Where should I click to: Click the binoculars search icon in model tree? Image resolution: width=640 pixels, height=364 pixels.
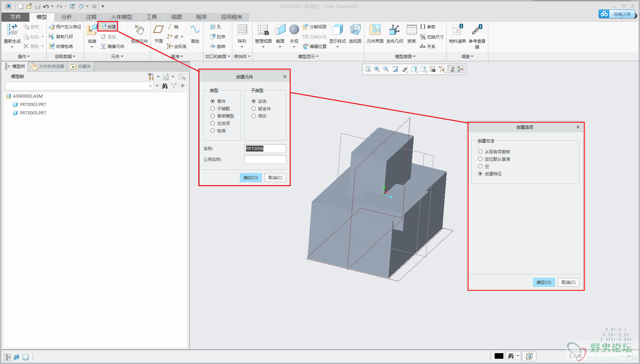(165, 86)
